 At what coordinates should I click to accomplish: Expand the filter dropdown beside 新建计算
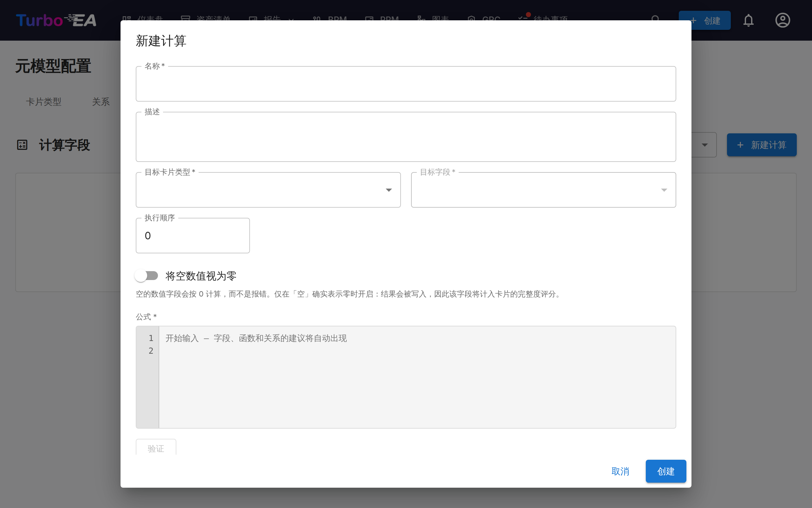[x=704, y=145]
